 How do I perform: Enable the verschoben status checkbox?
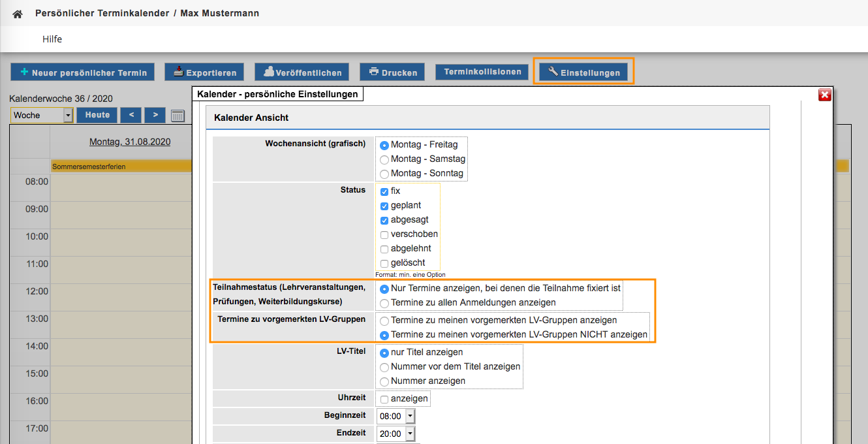[384, 234]
